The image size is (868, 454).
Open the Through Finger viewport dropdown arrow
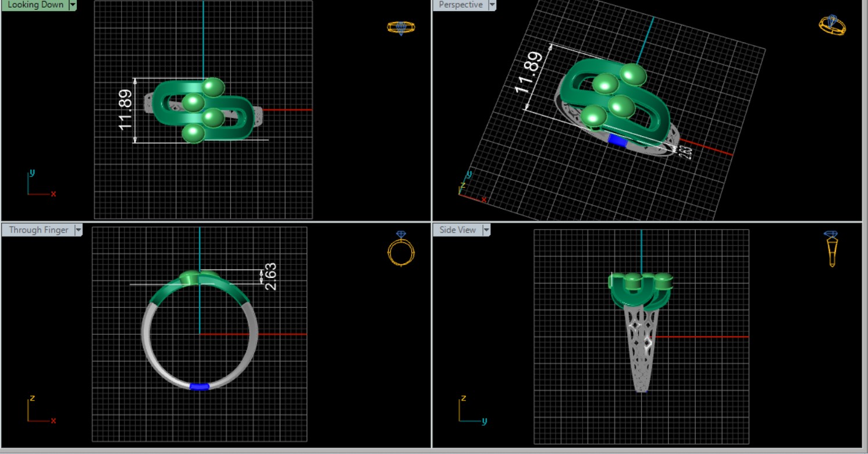click(x=78, y=230)
